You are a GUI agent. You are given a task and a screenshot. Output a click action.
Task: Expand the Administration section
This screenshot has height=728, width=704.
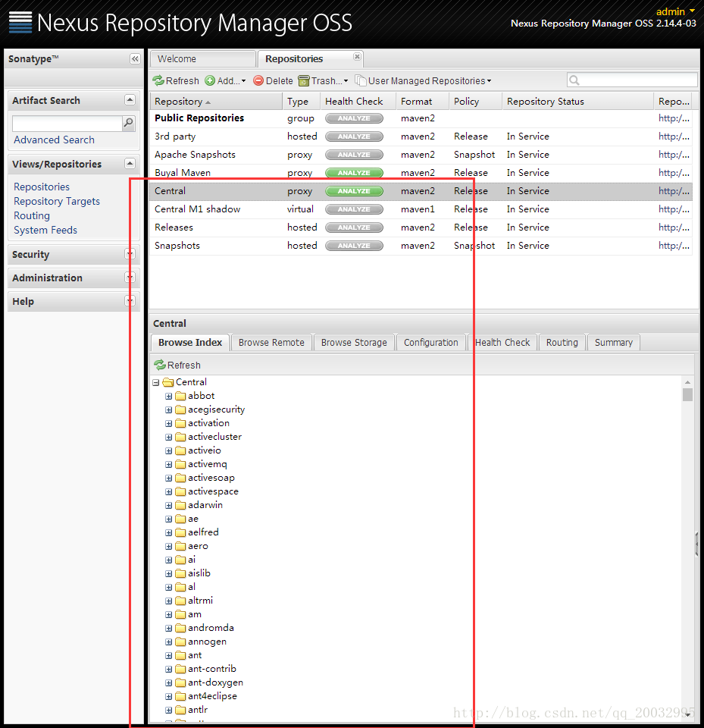(x=130, y=278)
